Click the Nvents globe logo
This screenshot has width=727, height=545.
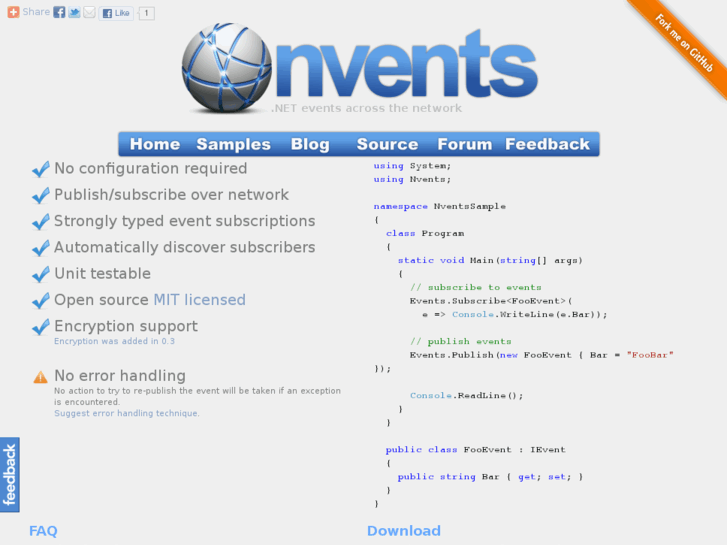click(x=227, y=68)
